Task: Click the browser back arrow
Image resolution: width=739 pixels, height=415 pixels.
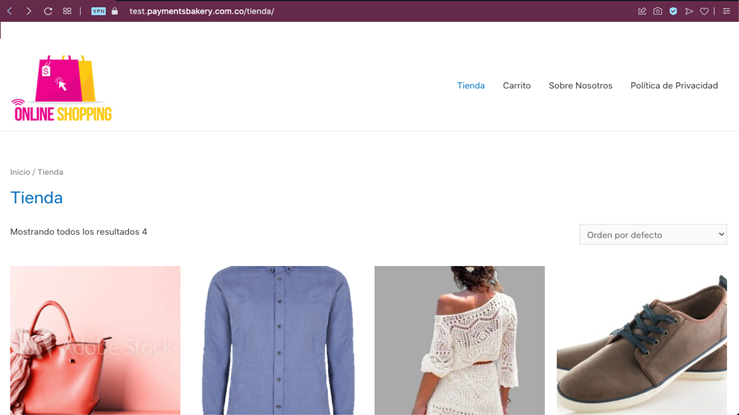Action: point(10,11)
